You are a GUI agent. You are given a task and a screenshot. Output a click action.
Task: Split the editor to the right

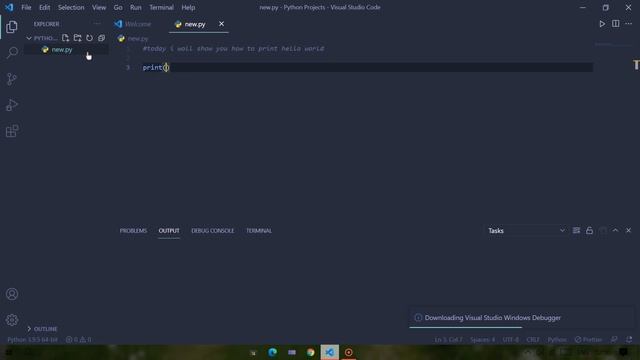tap(616, 24)
